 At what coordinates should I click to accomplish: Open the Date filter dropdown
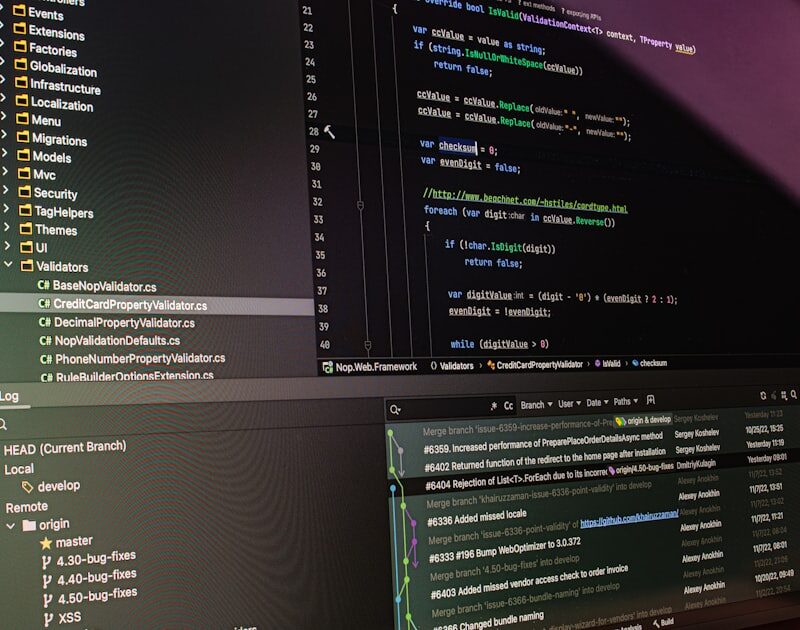(x=596, y=402)
